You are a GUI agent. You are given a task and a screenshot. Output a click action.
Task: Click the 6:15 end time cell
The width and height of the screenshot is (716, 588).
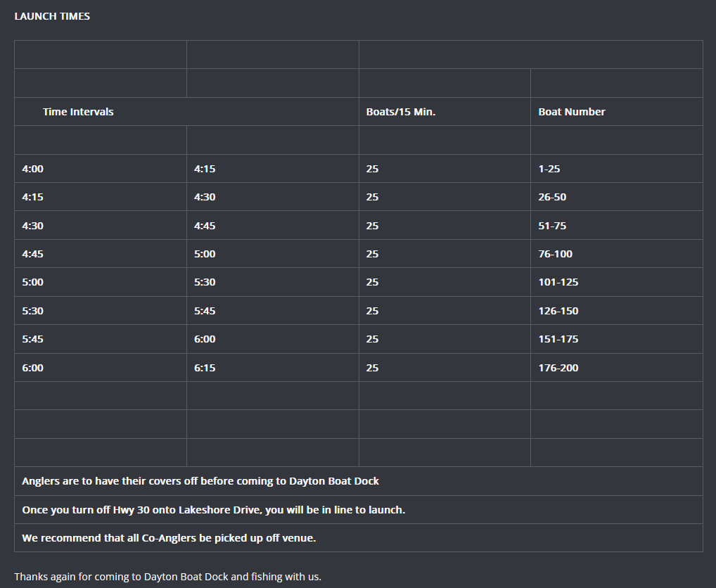(x=205, y=368)
